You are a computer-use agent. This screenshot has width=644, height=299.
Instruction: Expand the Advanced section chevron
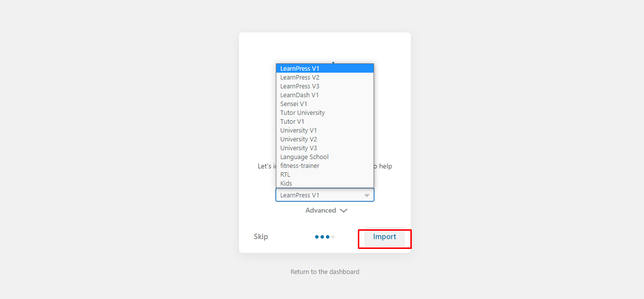[x=344, y=211]
